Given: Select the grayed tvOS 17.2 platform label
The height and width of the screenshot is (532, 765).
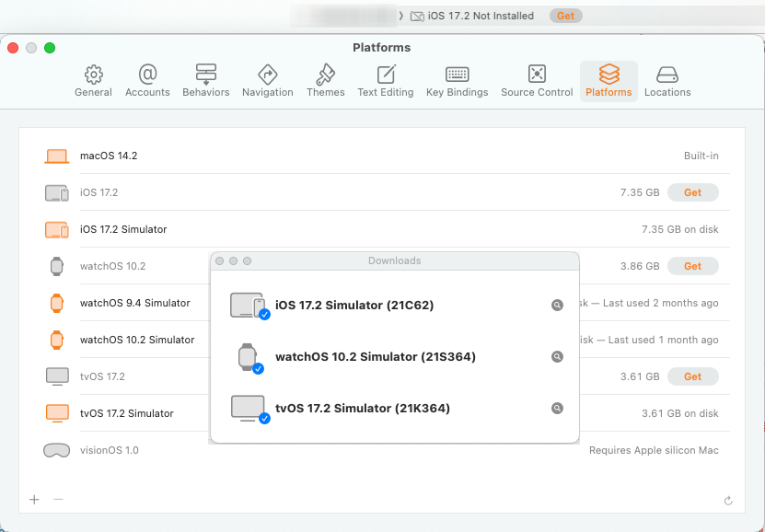Looking at the screenshot, I should (x=102, y=376).
